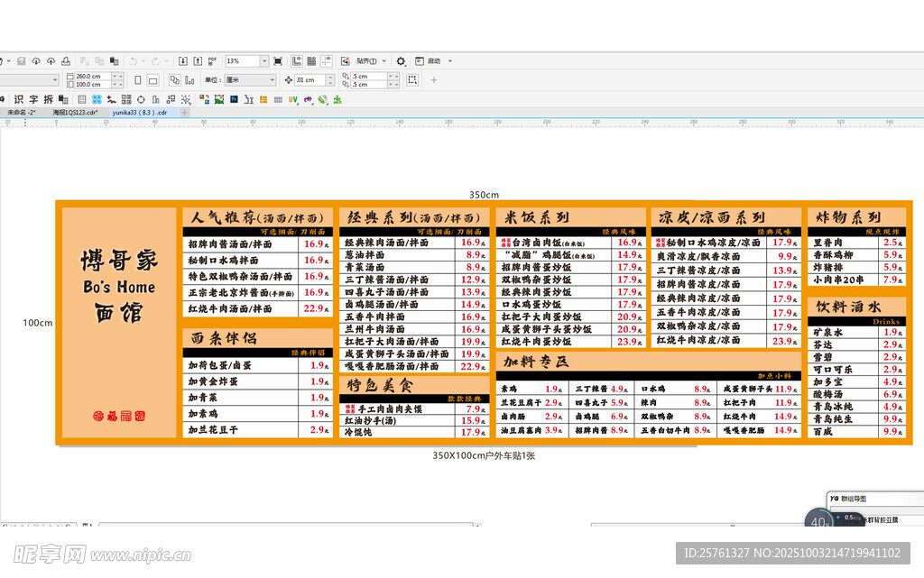The height and width of the screenshot is (578, 924).
Task: Click the full-screen preview icon
Action: [278, 61]
